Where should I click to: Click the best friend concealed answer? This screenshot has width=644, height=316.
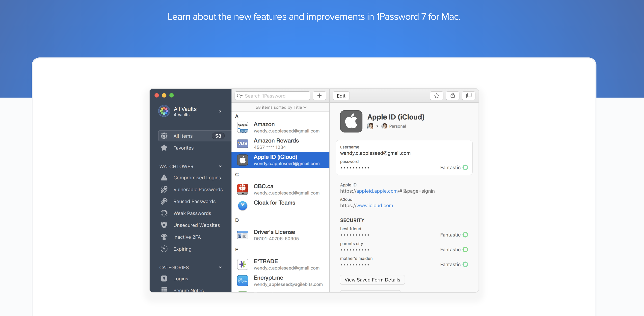[354, 235]
